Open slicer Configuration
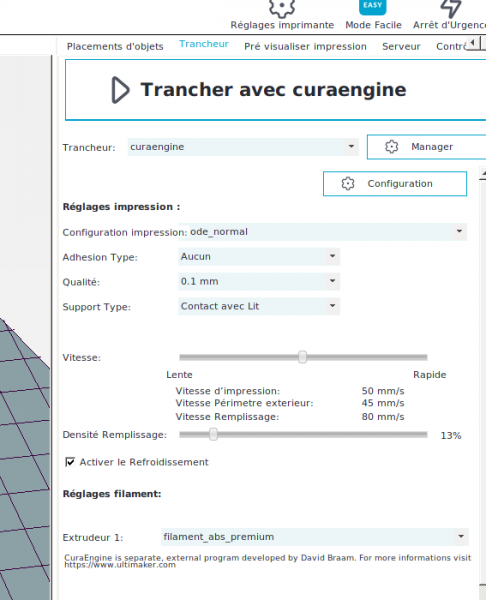Viewport: 486px width, 600px height. [395, 184]
